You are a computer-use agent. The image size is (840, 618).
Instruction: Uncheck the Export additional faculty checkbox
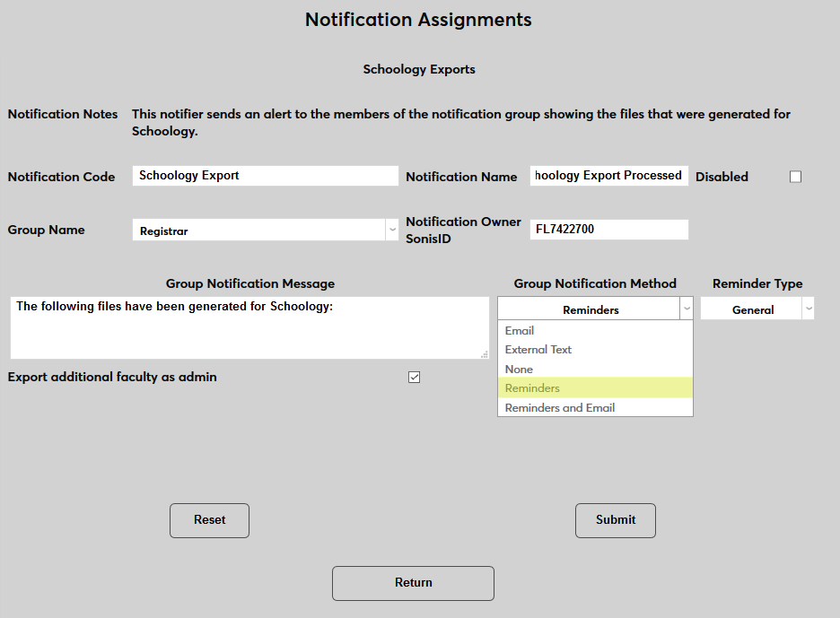(414, 377)
